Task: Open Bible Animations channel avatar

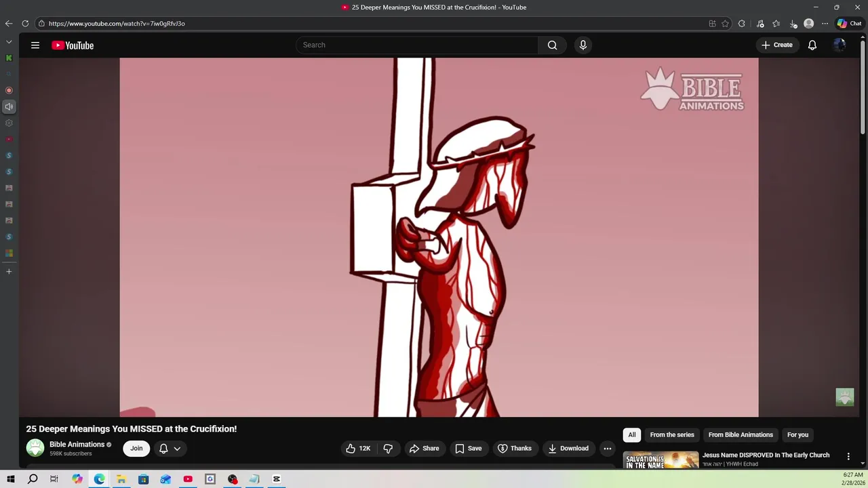Action: (x=35, y=448)
